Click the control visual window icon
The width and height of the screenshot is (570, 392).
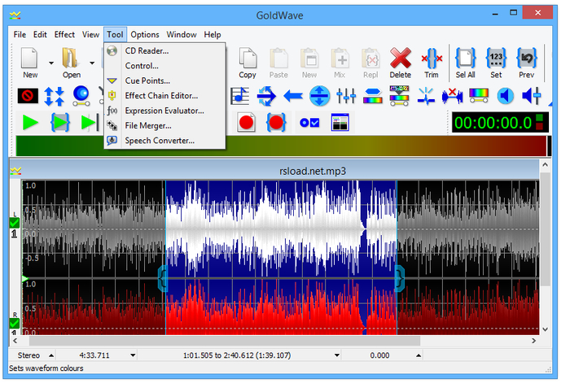(340, 122)
